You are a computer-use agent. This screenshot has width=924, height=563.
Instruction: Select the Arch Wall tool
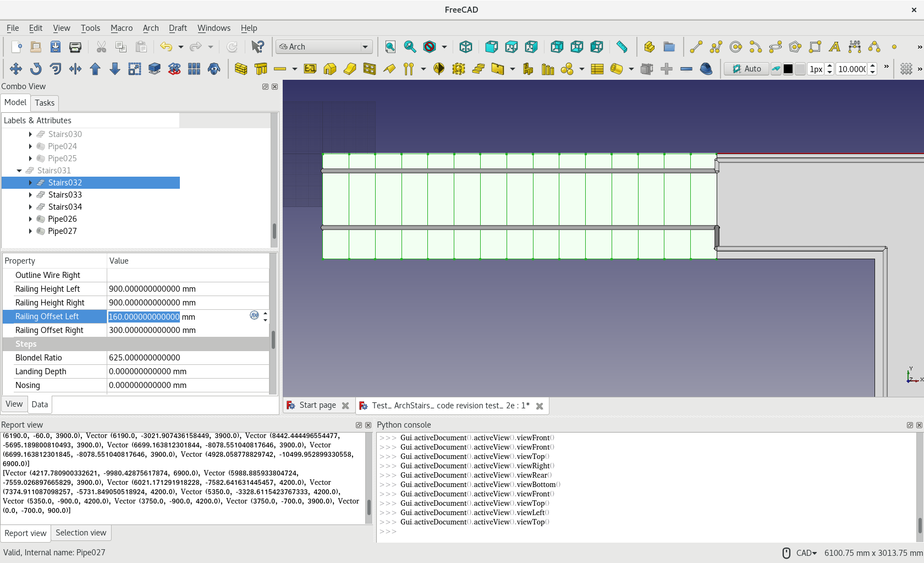click(x=241, y=69)
